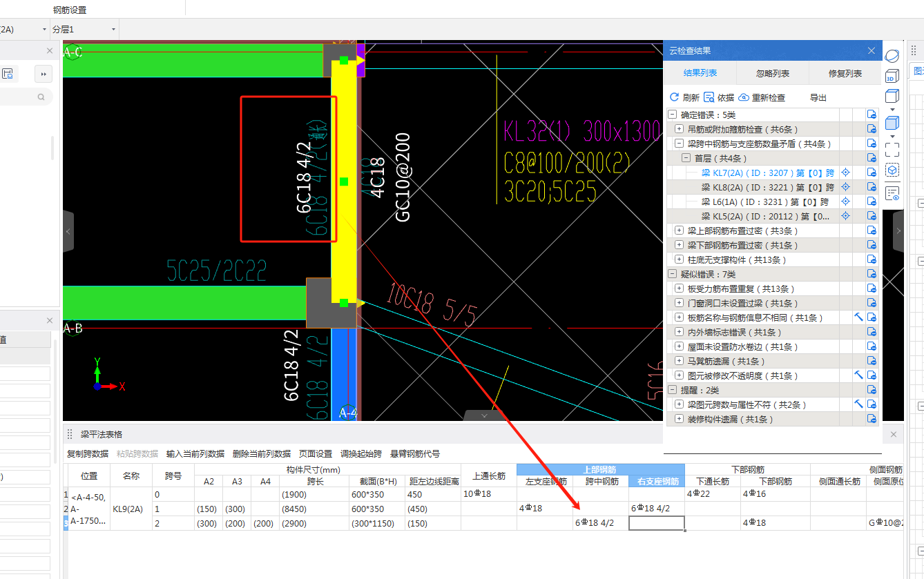This screenshot has width=924, height=579.
Task: Click dropdown arrow below wireframe cube icon
Action: click(x=892, y=109)
